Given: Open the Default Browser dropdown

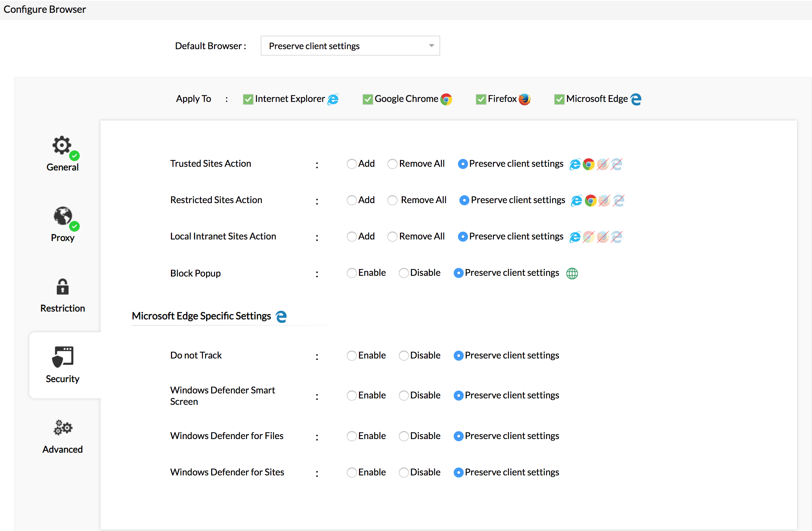Looking at the screenshot, I should [x=350, y=46].
